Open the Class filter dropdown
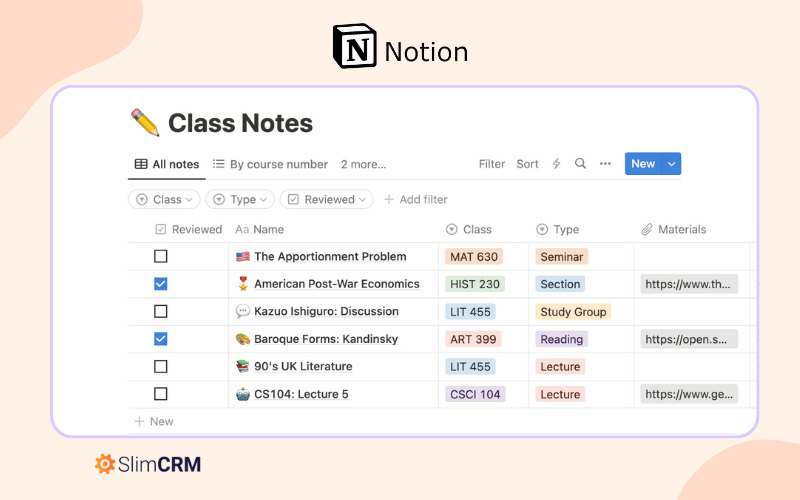800x500 pixels. click(164, 199)
